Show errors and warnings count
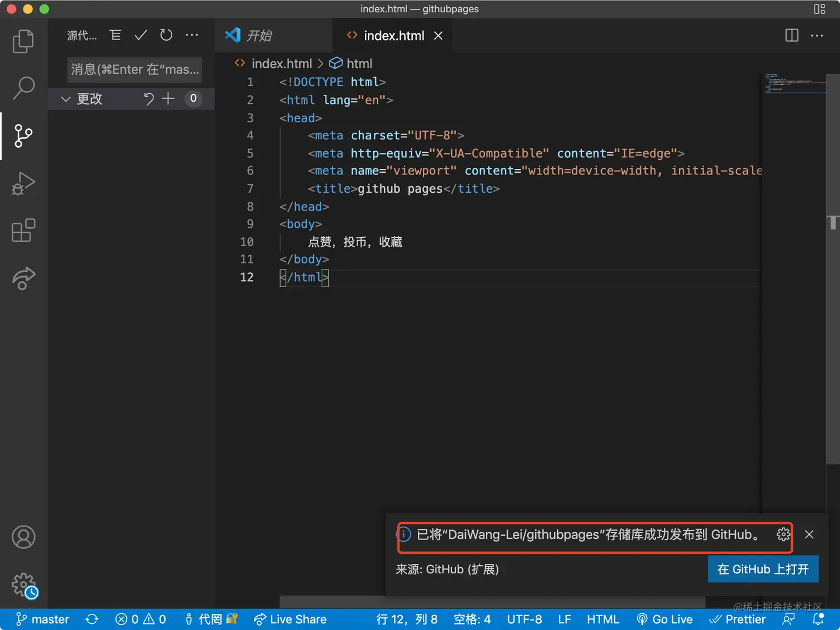 coord(141,619)
